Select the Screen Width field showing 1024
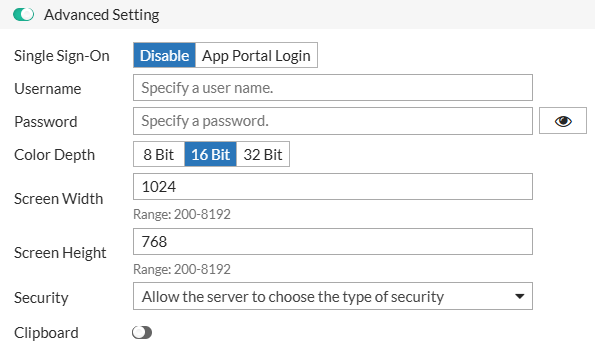This screenshot has width=595, height=362. tap(333, 187)
